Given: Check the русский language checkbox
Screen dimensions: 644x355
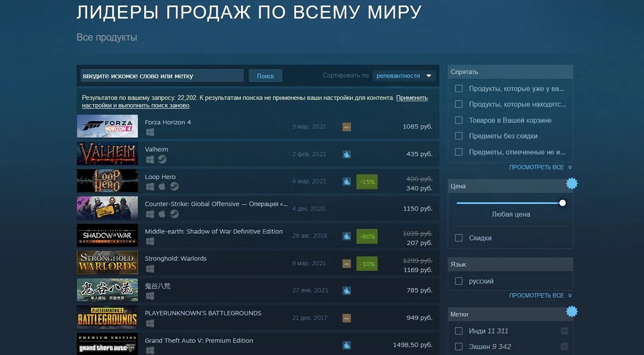Looking at the screenshot, I should pos(459,281).
